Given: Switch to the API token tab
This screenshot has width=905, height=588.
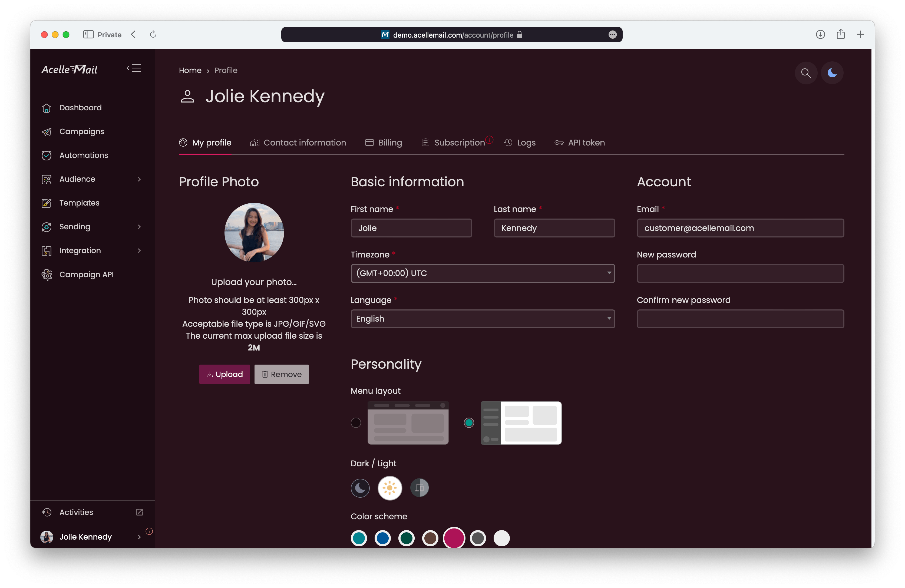Looking at the screenshot, I should (580, 142).
